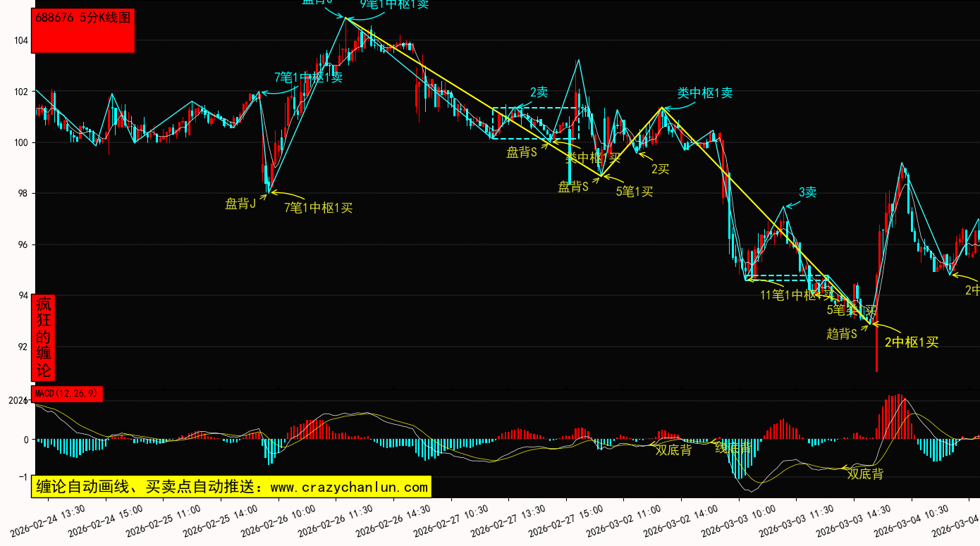
Task: Select the 2卖 sell point annotation
Action: point(539,92)
